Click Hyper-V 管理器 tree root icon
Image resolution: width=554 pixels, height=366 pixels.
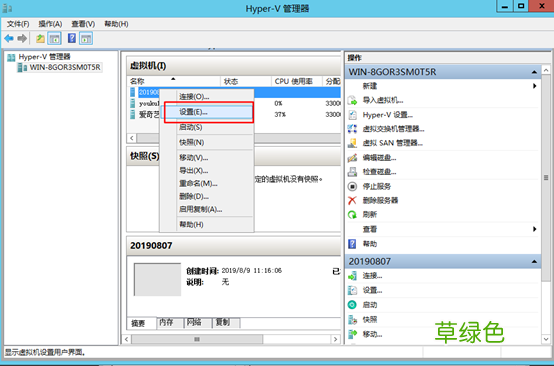[x=11, y=57]
